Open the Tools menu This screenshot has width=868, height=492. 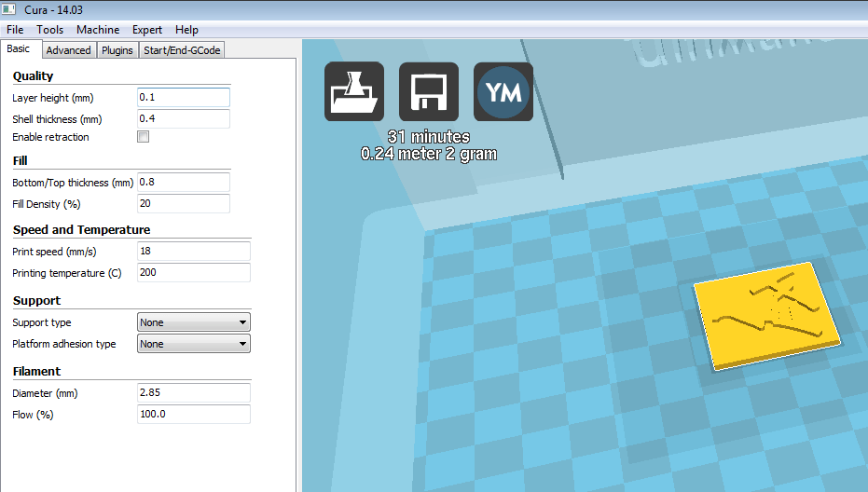pyautogui.click(x=49, y=30)
